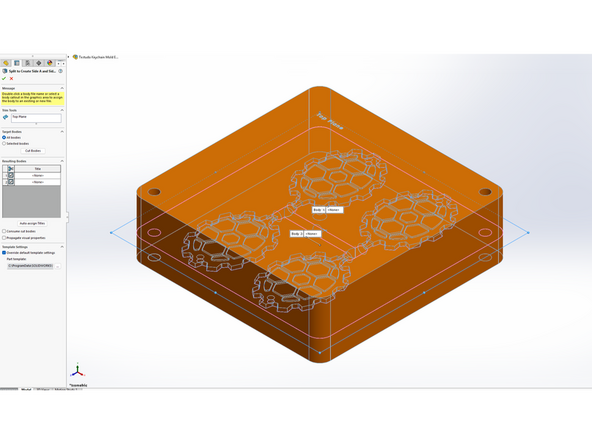Click the Title cell of row 1

[37, 176]
